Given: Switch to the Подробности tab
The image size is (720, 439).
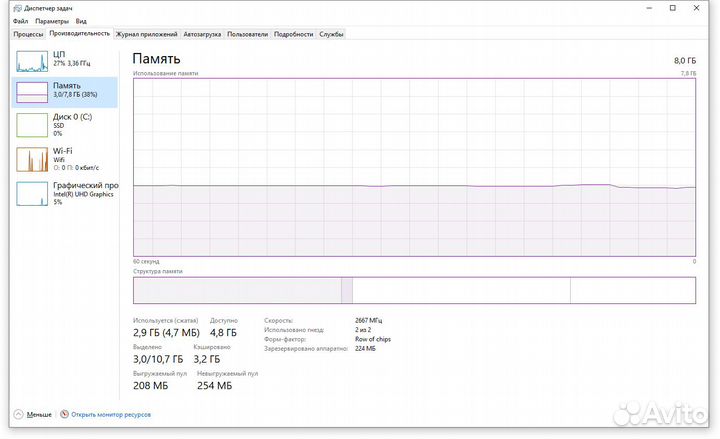Looking at the screenshot, I should [x=293, y=34].
